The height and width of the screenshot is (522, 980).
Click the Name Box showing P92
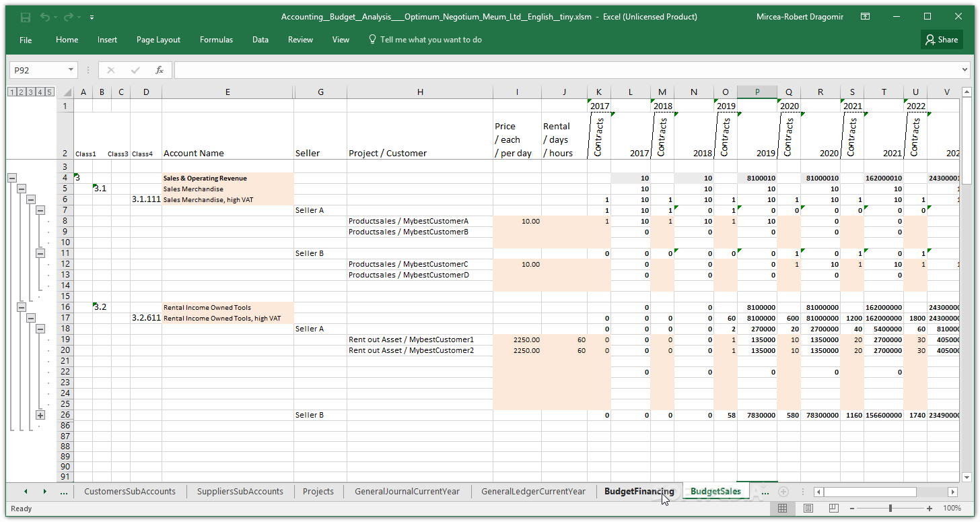[x=38, y=70]
